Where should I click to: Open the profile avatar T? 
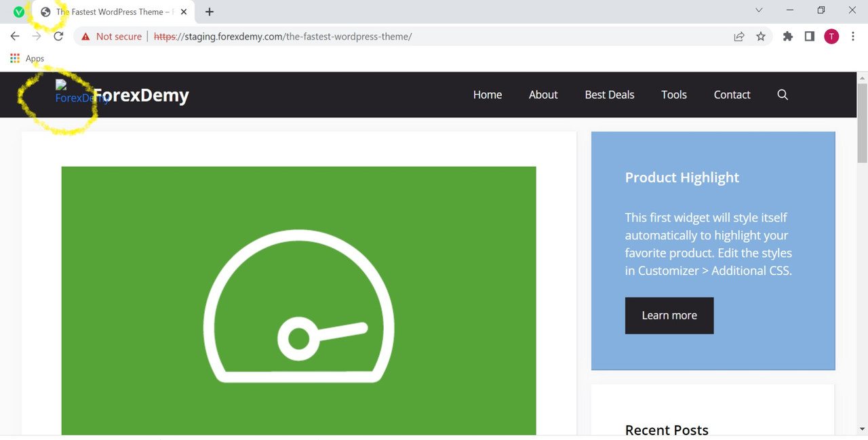click(831, 37)
